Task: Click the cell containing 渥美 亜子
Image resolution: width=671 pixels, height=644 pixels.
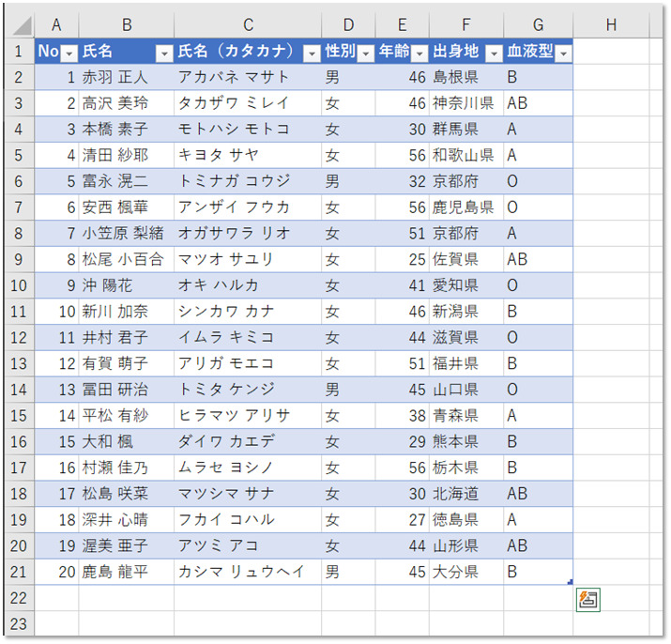Action: 127,546
